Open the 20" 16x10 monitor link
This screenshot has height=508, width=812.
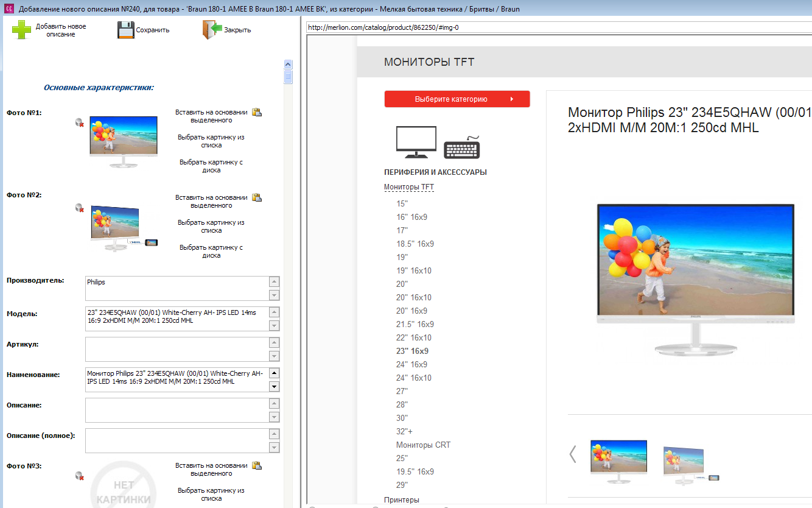coord(414,297)
